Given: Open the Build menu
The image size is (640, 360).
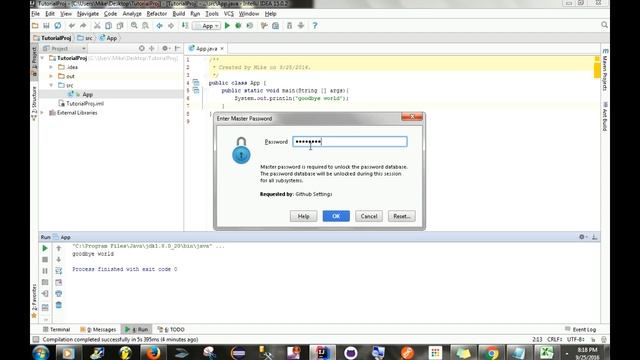Looking at the screenshot, I should tap(179, 13).
